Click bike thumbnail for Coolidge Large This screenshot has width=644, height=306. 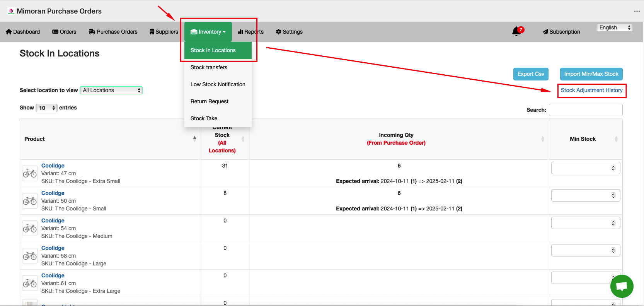pos(30,256)
